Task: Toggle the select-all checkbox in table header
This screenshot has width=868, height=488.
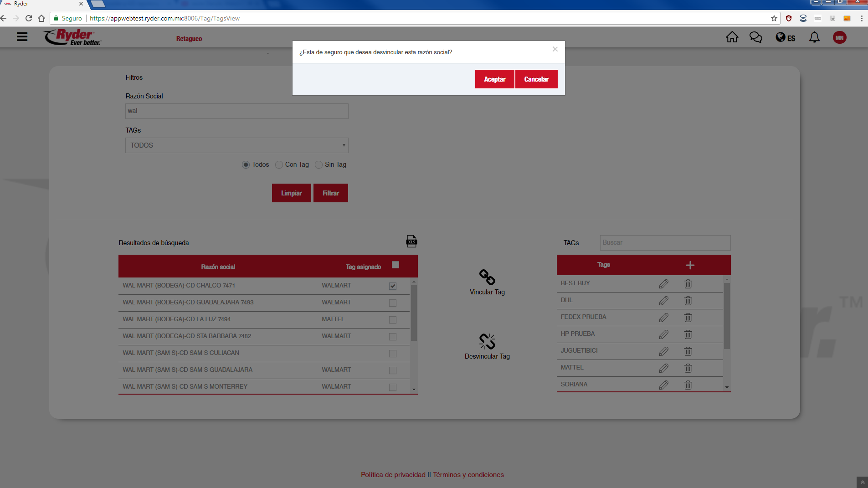Action: point(395,265)
